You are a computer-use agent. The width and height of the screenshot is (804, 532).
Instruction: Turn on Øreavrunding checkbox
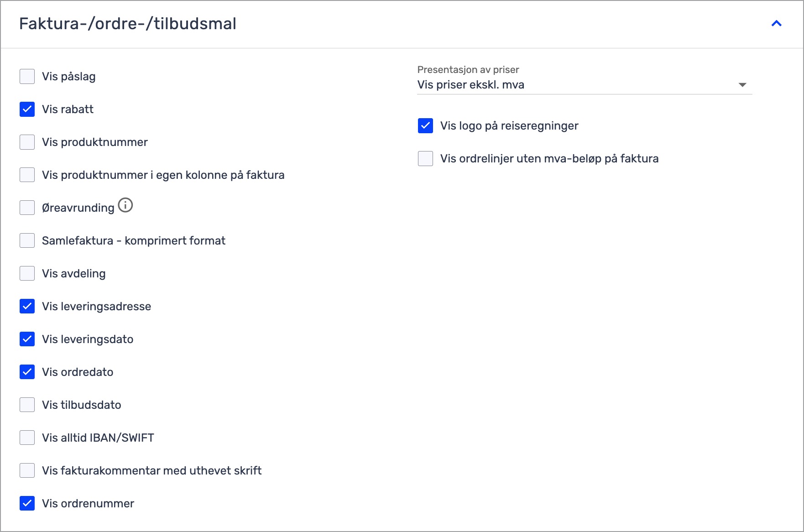pos(27,208)
